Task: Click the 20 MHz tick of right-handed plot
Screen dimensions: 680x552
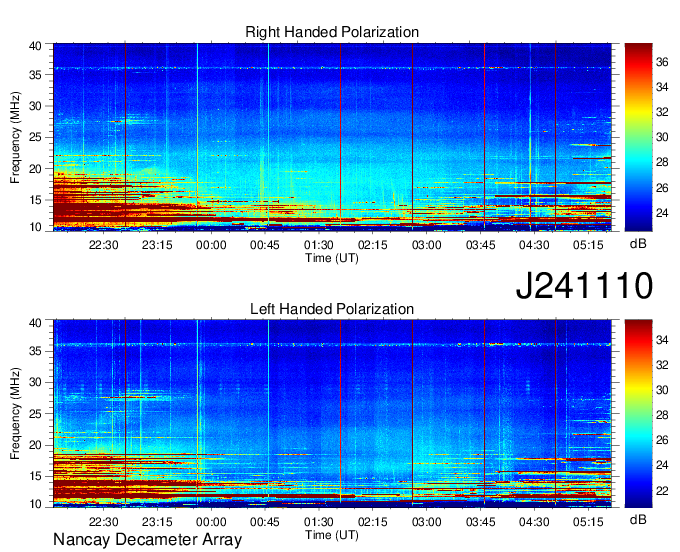Action: coord(35,169)
